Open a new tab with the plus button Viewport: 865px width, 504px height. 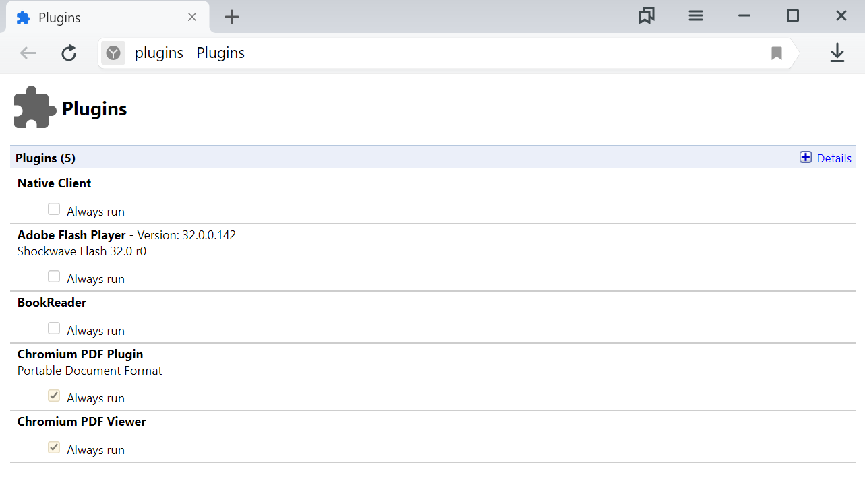pos(232,17)
